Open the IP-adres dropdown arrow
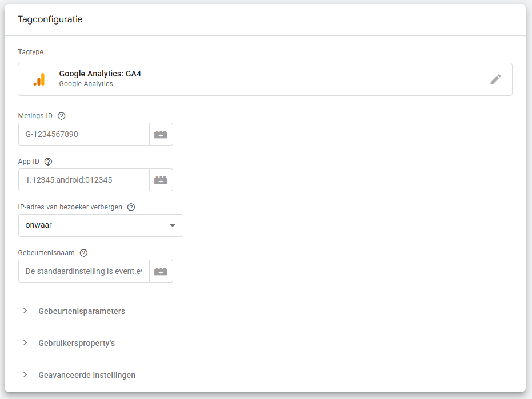The height and width of the screenshot is (399, 532). [x=173, y=226]
